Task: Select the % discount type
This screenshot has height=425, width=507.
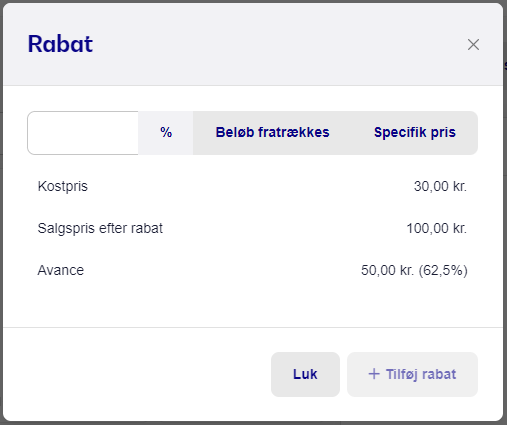Action: click(166, 133)
